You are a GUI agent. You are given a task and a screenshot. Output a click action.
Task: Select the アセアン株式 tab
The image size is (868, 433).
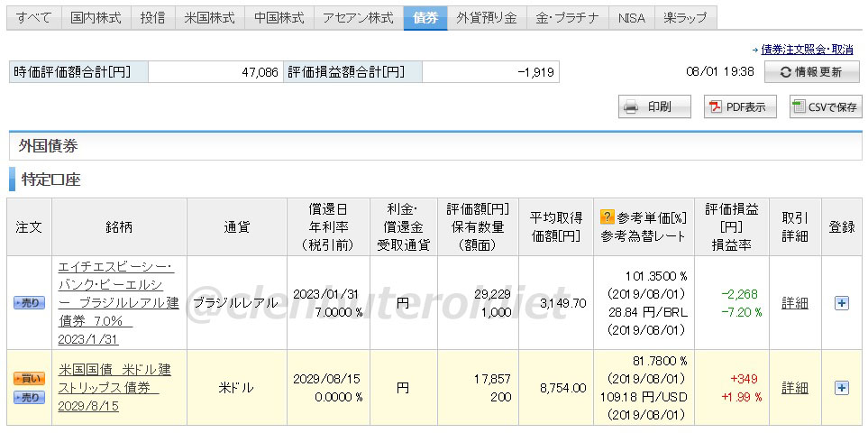pyautogui.click(x=358, y=18)
